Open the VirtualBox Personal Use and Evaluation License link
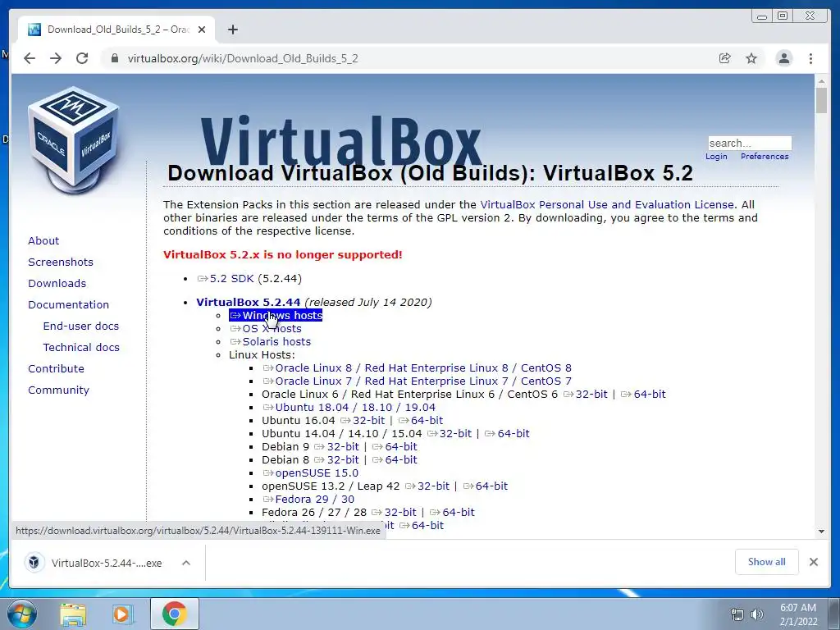This screenshot has height=630, width=840. (607, 204)
